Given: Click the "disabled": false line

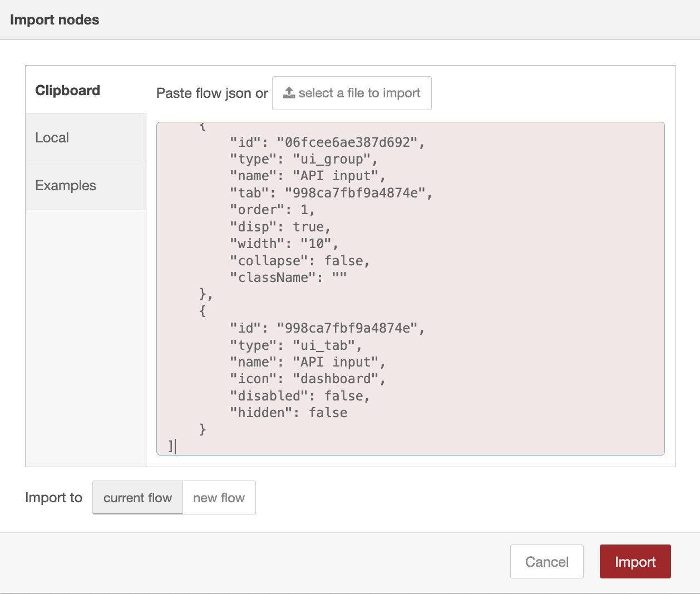Looking at the screenshot, I should [x=299, y=396].
